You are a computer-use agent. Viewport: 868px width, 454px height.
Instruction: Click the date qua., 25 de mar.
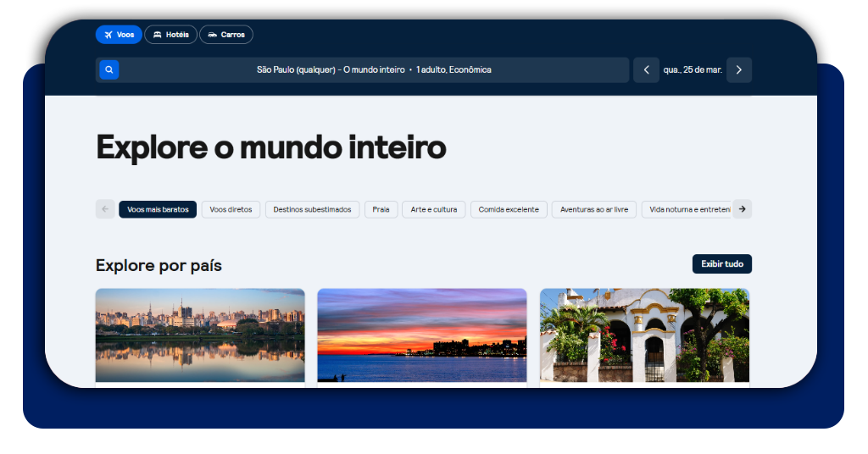click(x=693, y=69)
